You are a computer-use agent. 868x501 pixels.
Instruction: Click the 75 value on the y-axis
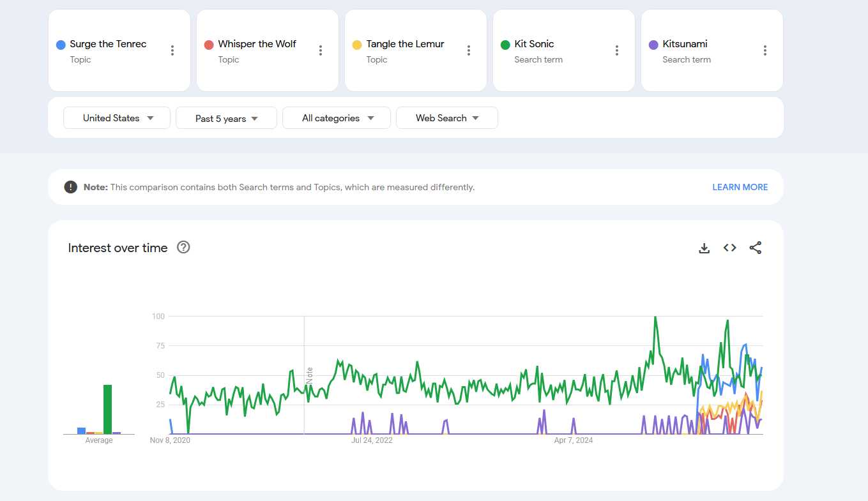pyautogui.click(x=160, y=346)
